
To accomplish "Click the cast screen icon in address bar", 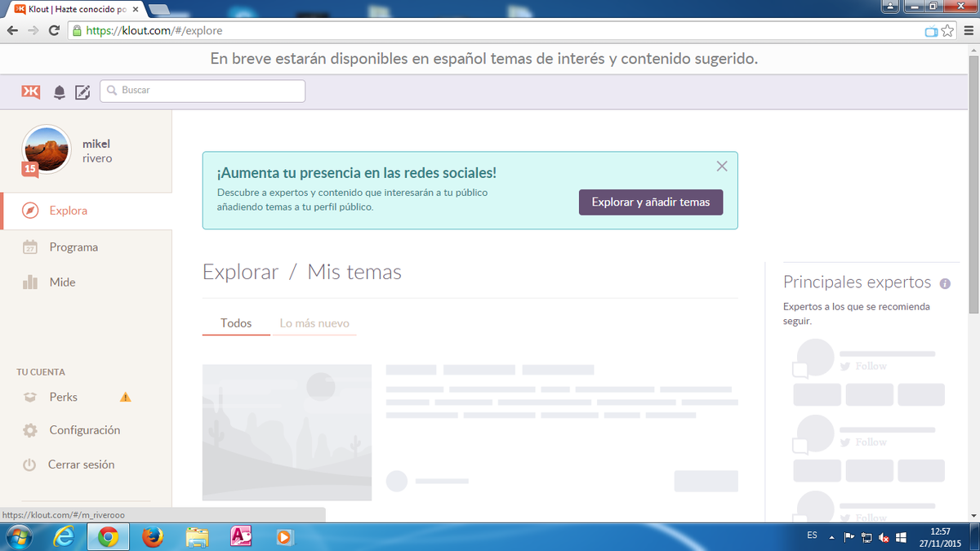I will point(931,31).
